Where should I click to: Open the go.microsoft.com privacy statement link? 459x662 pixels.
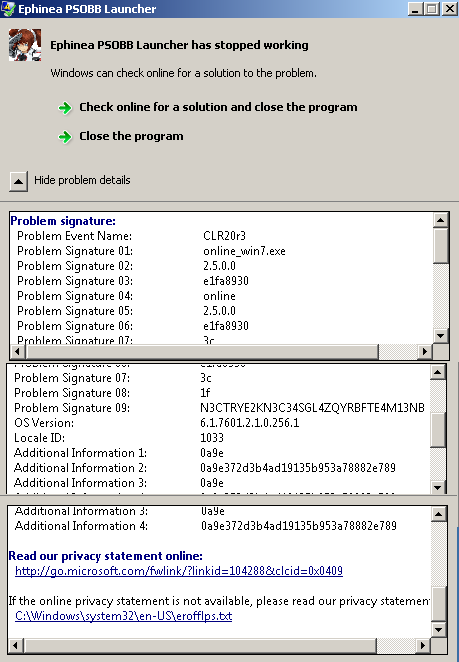point(179,571)
